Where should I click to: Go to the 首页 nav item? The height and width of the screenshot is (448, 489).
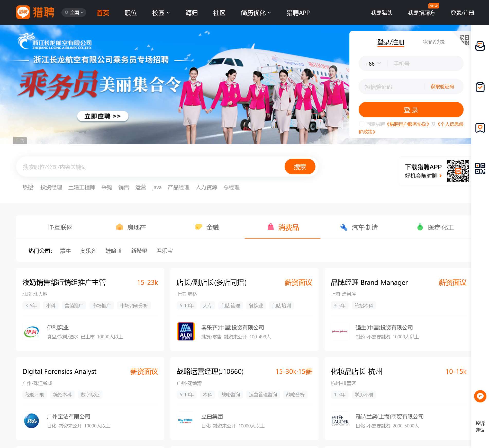tap(103, 13)
